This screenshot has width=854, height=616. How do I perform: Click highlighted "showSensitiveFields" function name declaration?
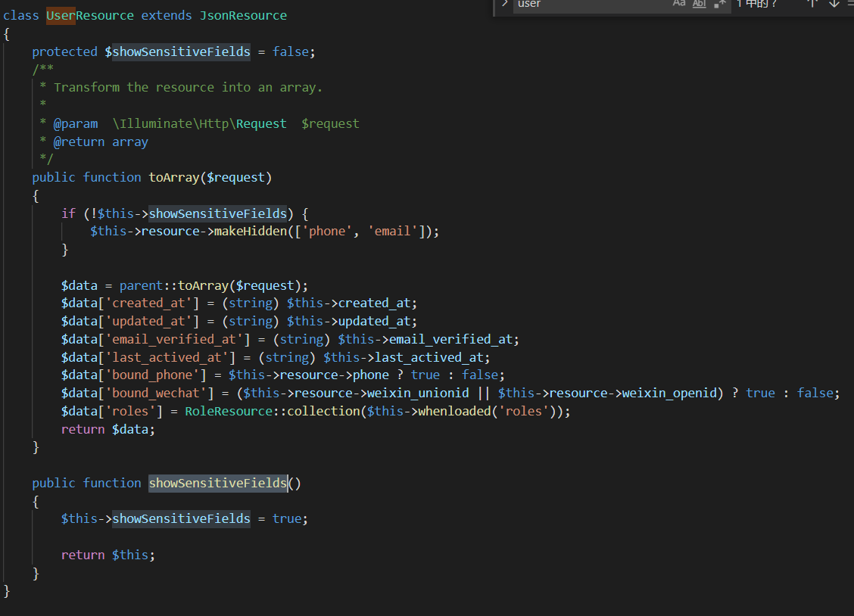coord(218,484)
